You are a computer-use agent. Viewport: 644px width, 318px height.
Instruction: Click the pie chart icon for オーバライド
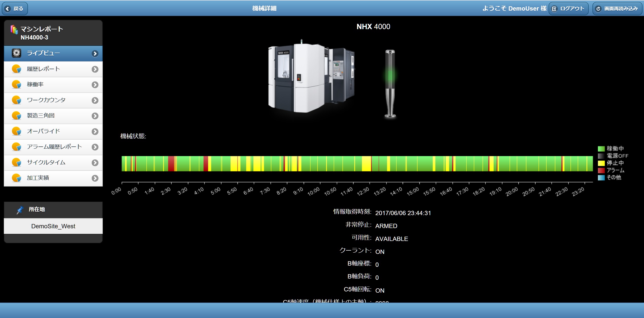pyautogui.click(x=16, y=131)
